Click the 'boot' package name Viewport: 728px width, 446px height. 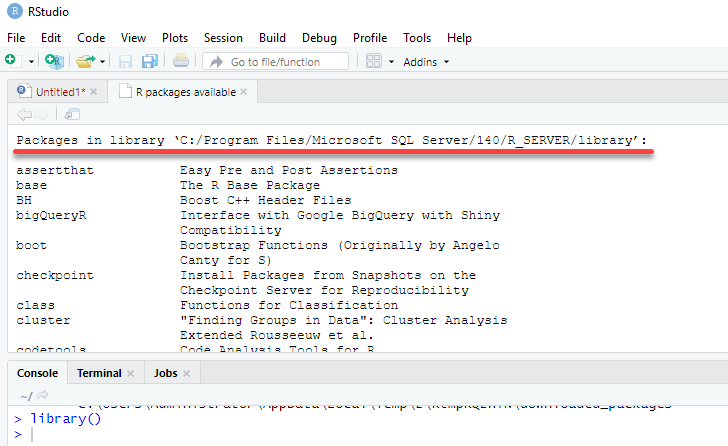(x=32, y=245)
